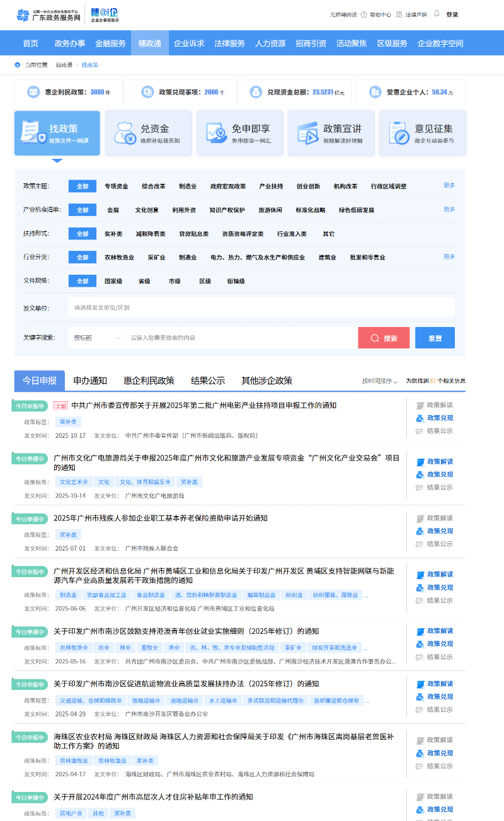This screenshot has width=504, height=821.
Task: Click the 帮助中心 help icon
Action: (x=364, y=14)
